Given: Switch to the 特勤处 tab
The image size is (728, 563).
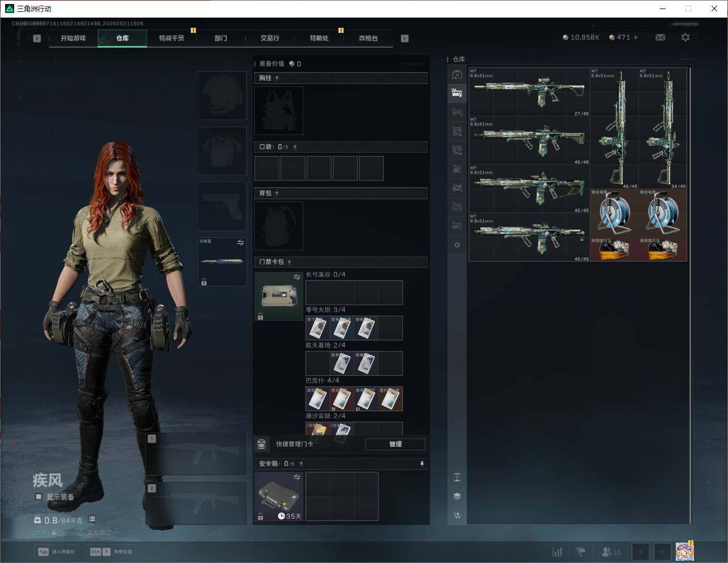Looking at the screenshot, I should tap(319, 39).
